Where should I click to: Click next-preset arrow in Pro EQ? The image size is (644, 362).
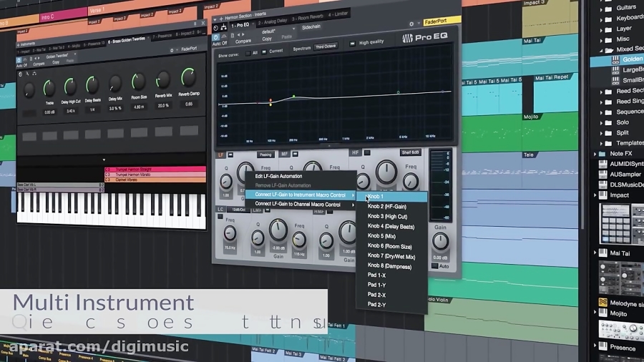coord(243,35)
